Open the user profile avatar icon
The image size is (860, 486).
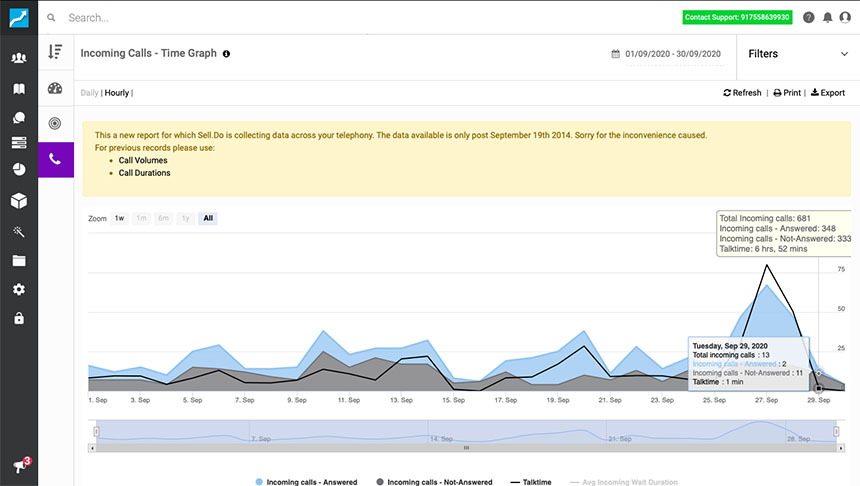[x=845, y=18]
